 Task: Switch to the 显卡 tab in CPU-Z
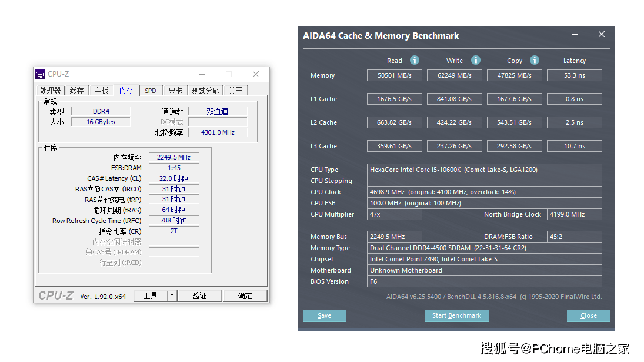(175, 91)
